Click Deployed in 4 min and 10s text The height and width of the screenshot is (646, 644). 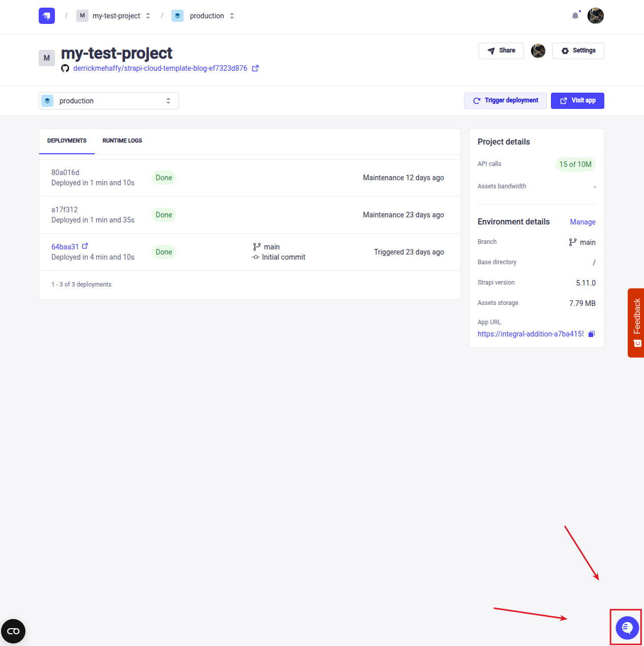(x=93, y=257)
